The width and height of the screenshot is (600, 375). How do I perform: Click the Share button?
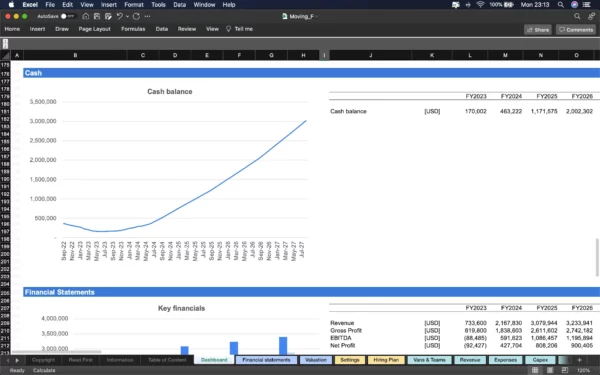(538, 29)
